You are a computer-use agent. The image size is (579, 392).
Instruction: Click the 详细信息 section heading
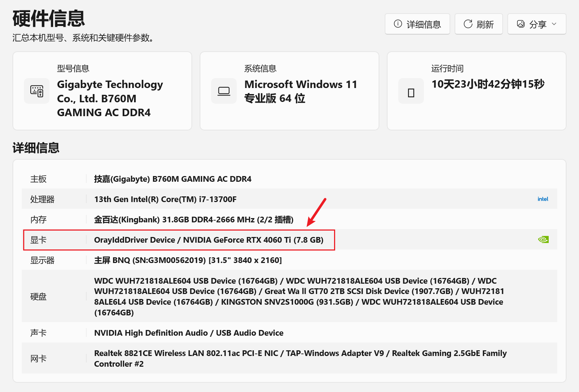36,148
